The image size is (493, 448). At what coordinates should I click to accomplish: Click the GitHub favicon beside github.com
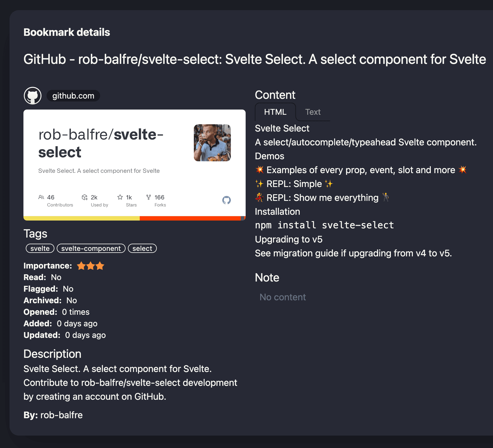33,96
